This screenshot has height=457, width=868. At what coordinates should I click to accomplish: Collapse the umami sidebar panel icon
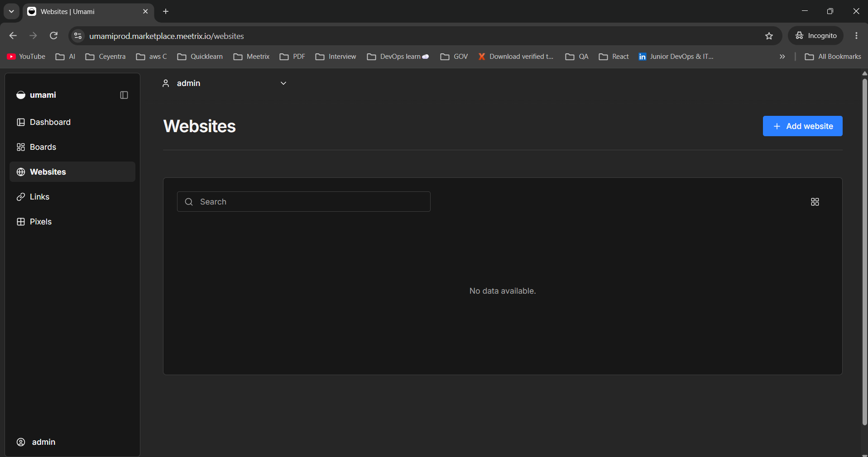pos(124,95)
